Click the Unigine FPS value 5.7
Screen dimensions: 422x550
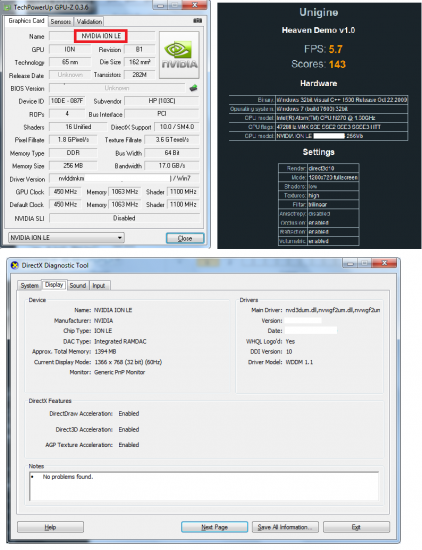point(335,49)
